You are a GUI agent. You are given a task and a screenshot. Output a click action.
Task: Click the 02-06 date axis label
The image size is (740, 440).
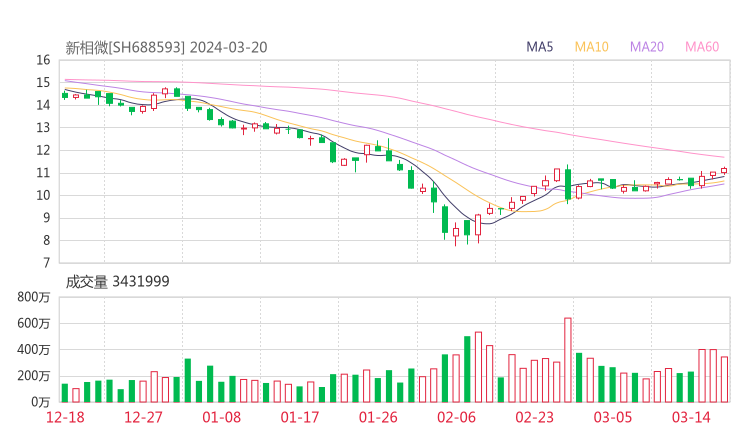coord(456,417)
